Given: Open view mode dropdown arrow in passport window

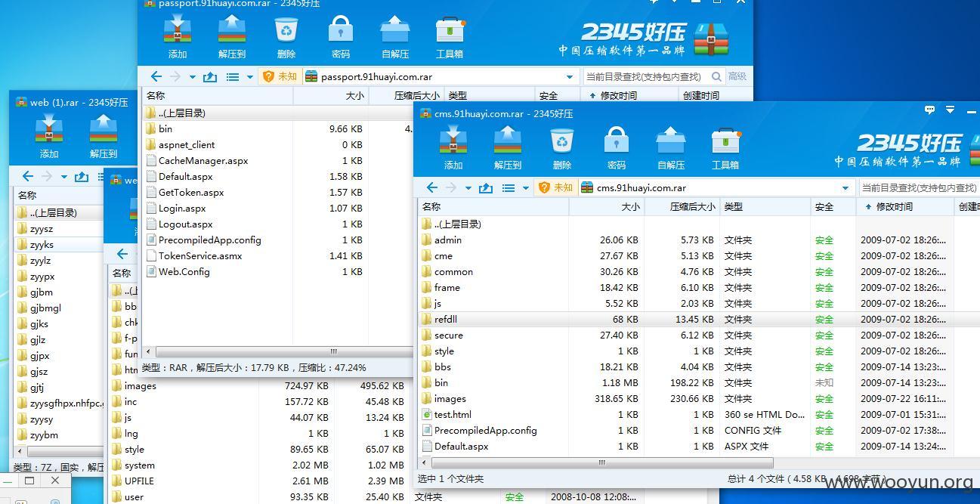Looking at the screenshot, I should tap(249, 76).
